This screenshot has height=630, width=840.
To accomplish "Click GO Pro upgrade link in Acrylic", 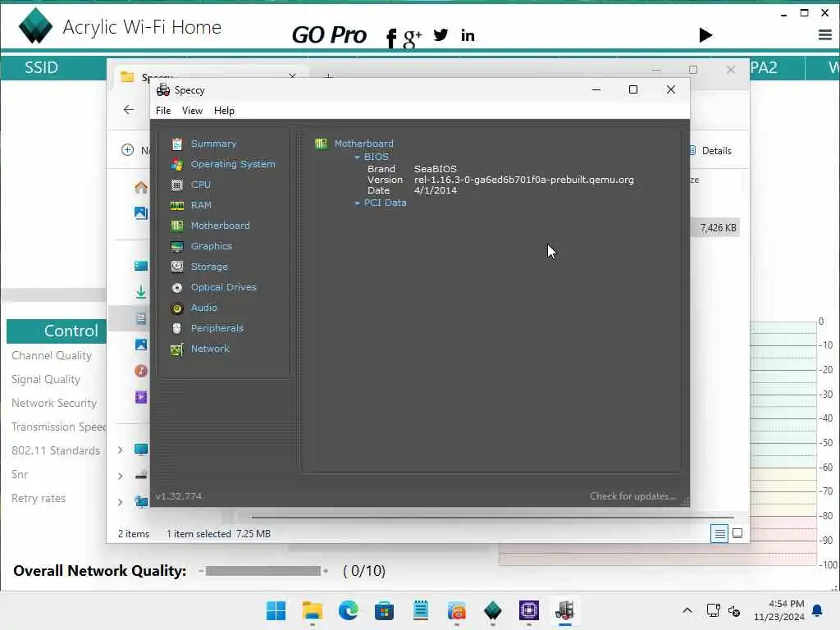I will click(x=329, y=35).
